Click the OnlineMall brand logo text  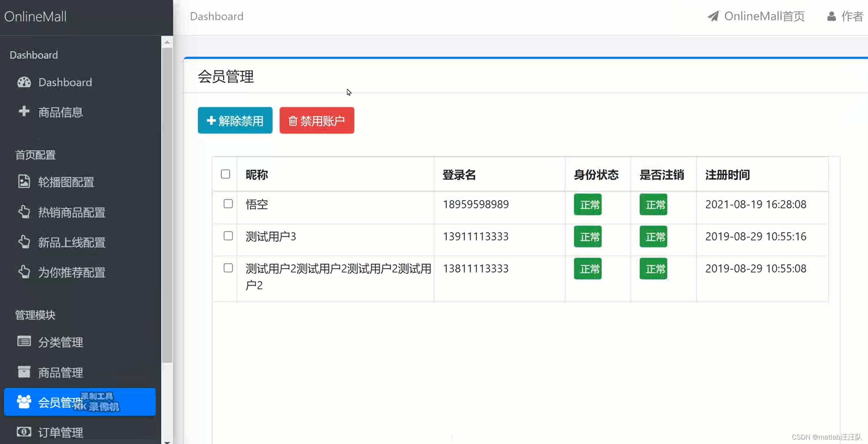pyautogui.click(x=35, y=17)
